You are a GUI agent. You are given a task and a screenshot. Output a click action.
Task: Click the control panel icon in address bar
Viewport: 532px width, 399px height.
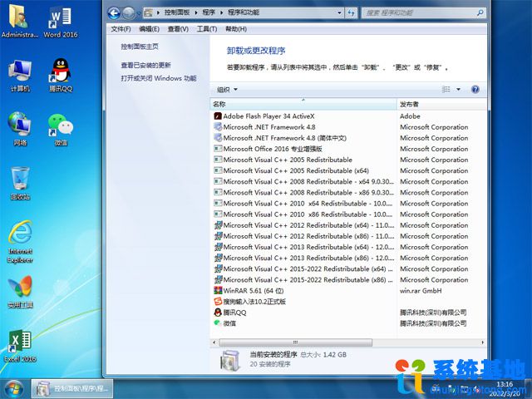[x=148, y=13]
